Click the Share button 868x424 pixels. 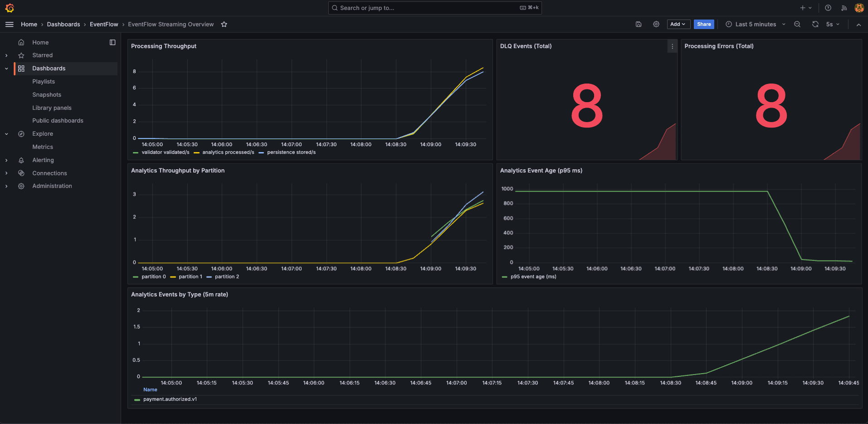[704, 25]
